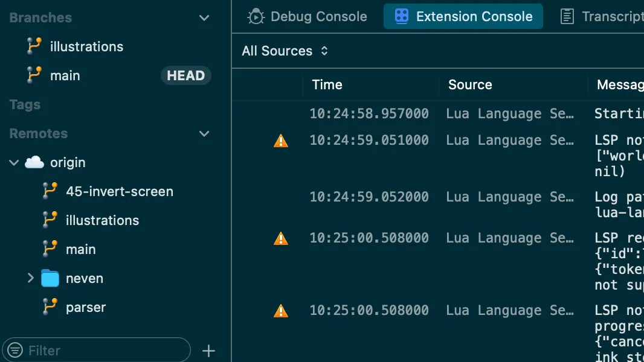Click the Branches section header
Screen dimensions: 644x362
tap(40, 17)
